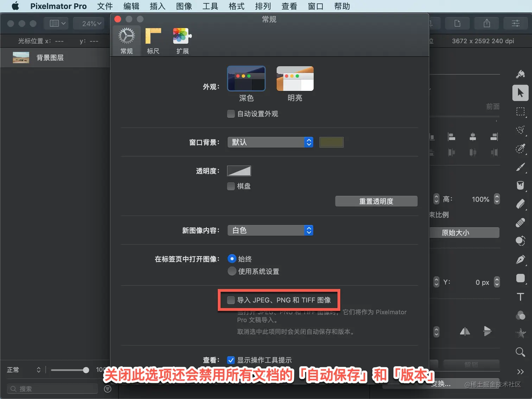Choose the Dark appearance thumbnail
Image resolution: width=532 pixels, height=399 pixels.
[x=246, y=79]
